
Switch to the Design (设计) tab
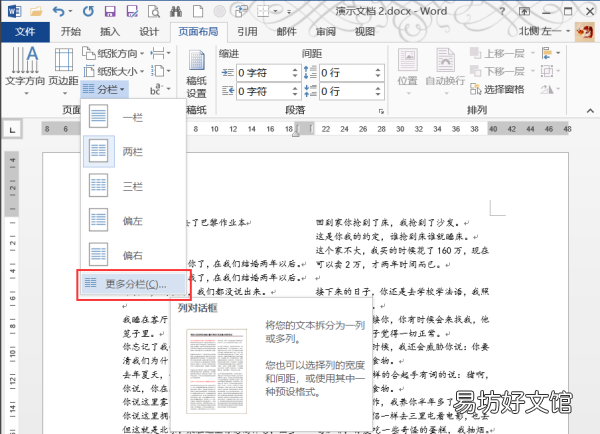point(149,32)
